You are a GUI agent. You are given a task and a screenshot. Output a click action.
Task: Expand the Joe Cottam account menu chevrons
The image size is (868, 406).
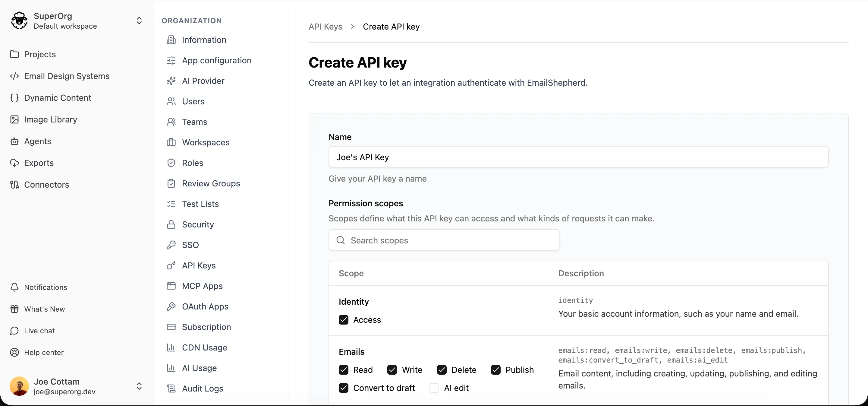click(139, 386)
